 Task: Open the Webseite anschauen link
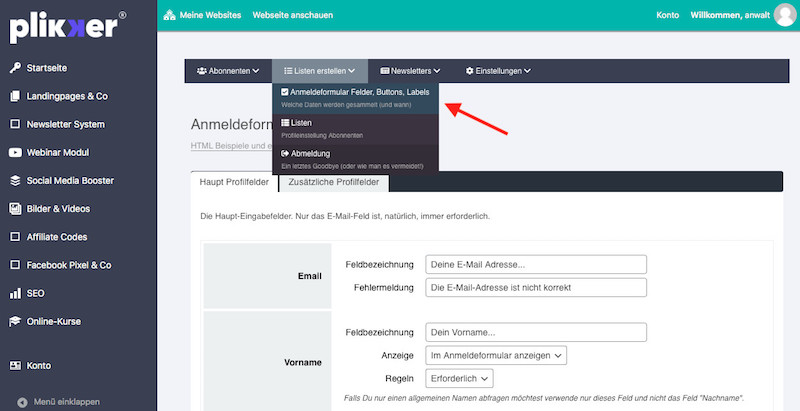(x=293, y=15)
